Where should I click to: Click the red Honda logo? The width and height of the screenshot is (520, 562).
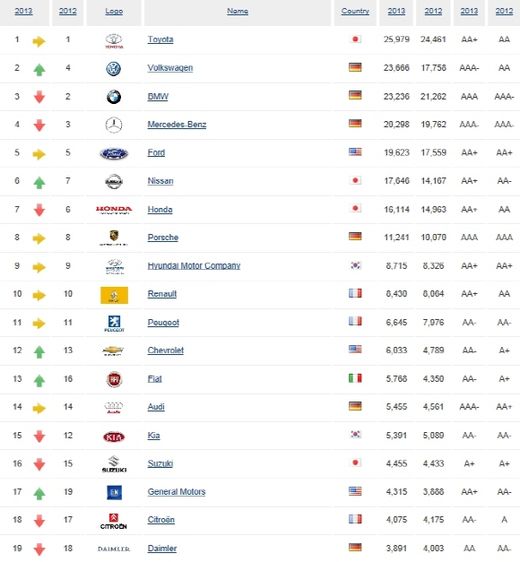pos(114,210)
